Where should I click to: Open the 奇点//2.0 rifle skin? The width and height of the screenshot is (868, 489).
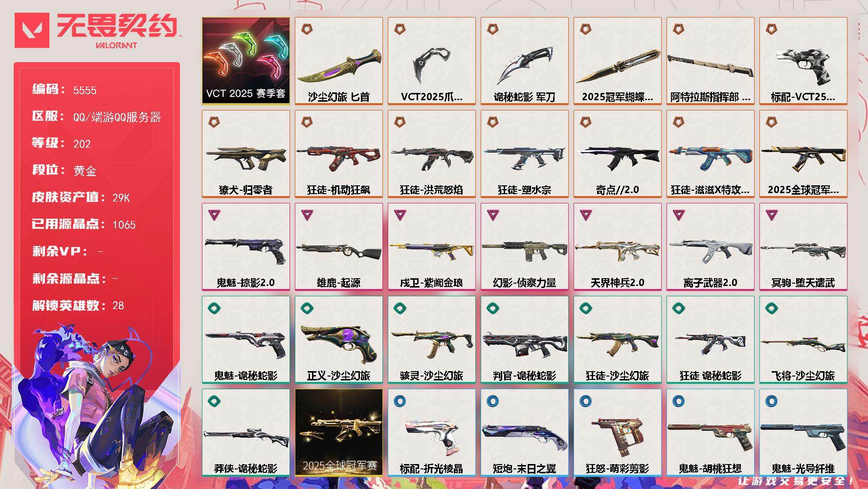coord(618,154)
